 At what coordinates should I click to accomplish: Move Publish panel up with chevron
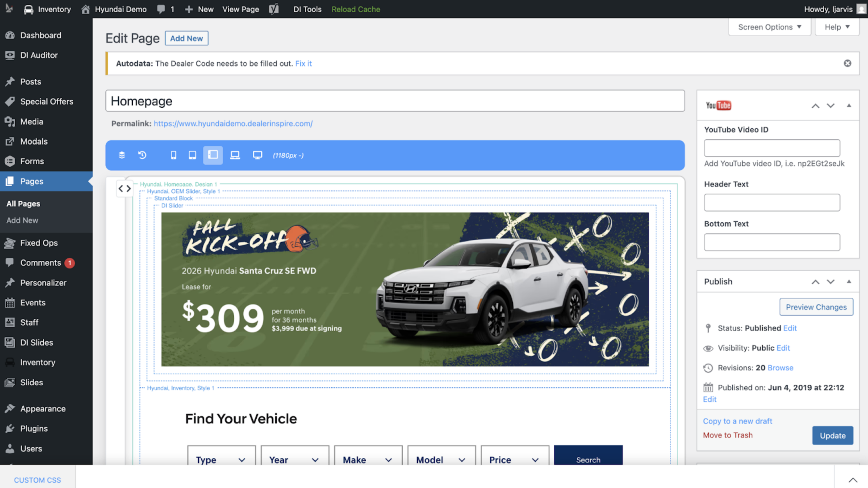click(815, 282)
